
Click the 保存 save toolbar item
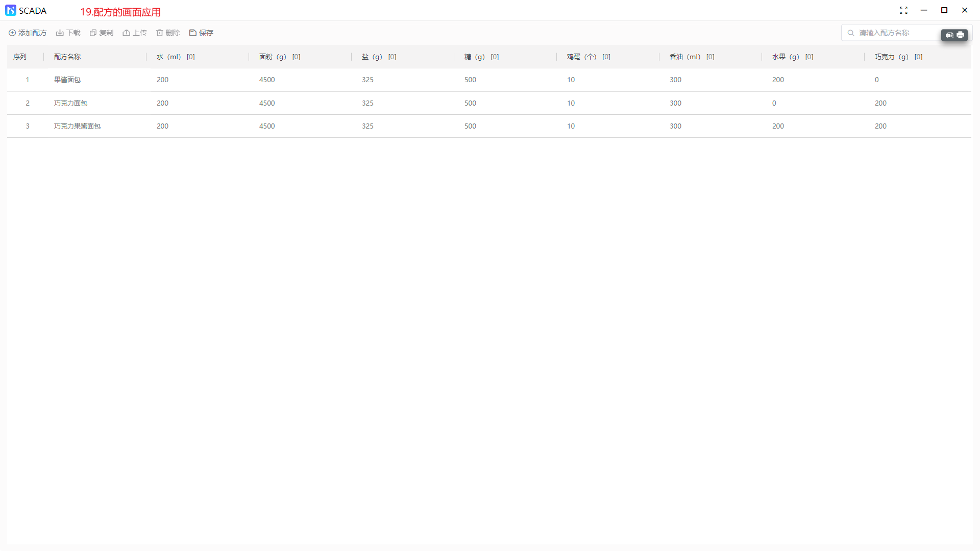(x=201, y=33)
